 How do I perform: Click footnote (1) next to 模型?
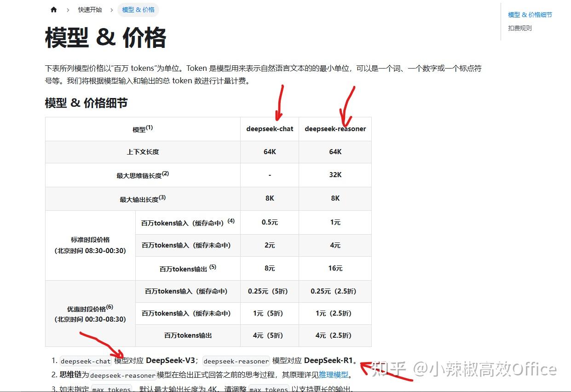pos(150,126)
